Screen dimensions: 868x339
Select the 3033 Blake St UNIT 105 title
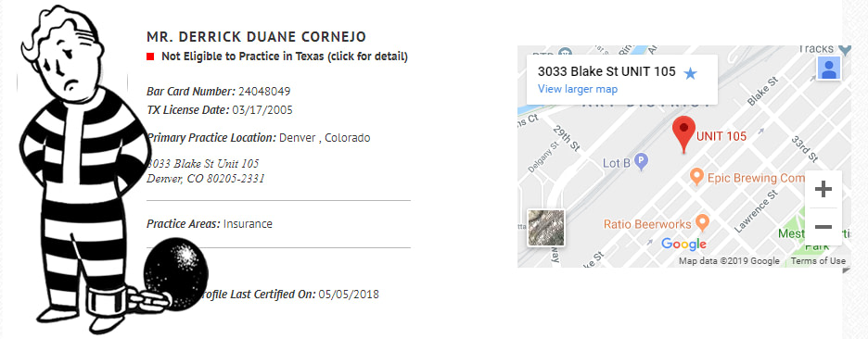pyautogui.click(x=606, y=71)
